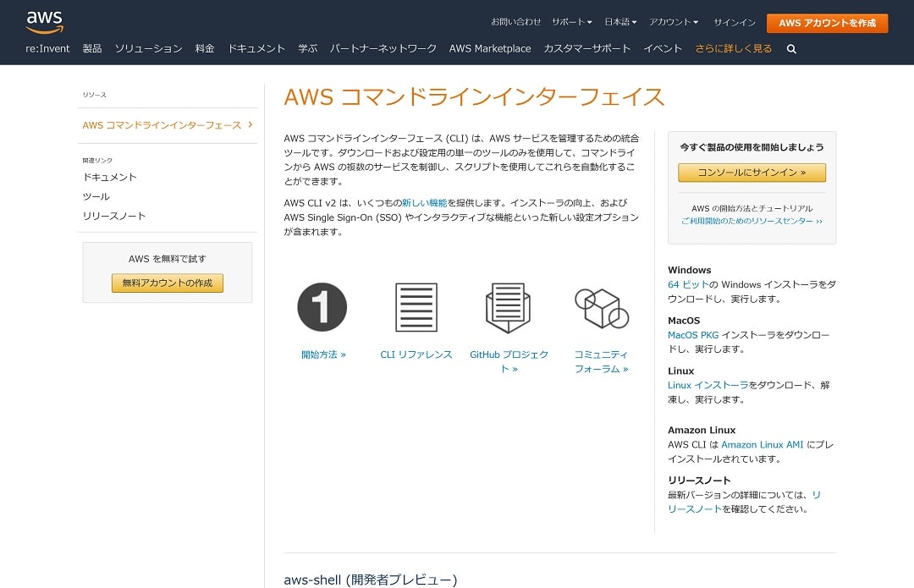The height and width of the screenshot is (588, 914).
Task: Open the カスタマーサポート menu
Action: (x=587, y=49)
